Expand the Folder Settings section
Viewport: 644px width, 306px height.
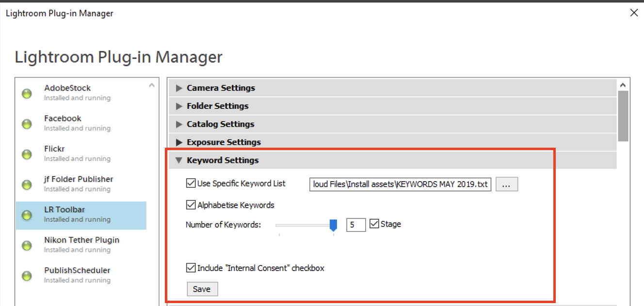coord(392,106)
